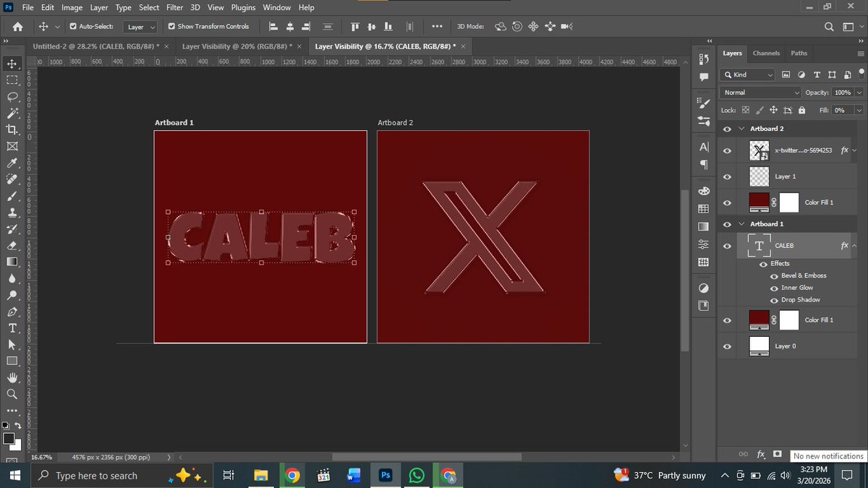Switch to the Untitled-2 document tab

point(96,46)
